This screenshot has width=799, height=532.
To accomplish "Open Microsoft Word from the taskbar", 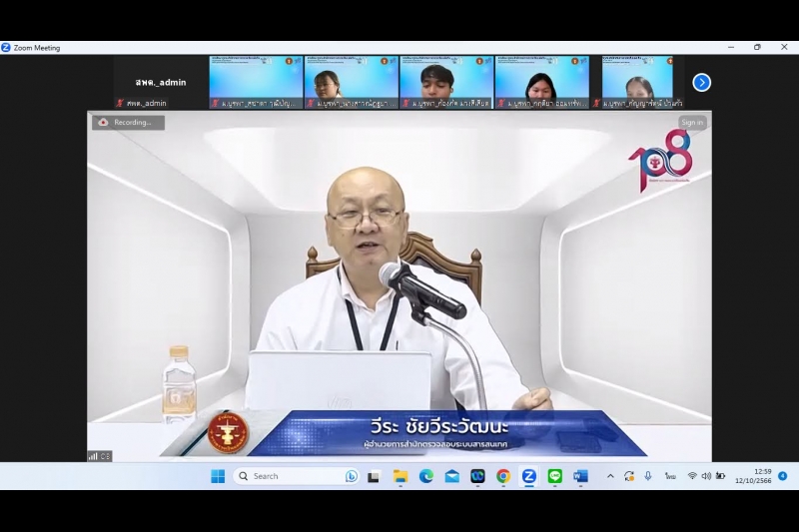I will [581, 476].
